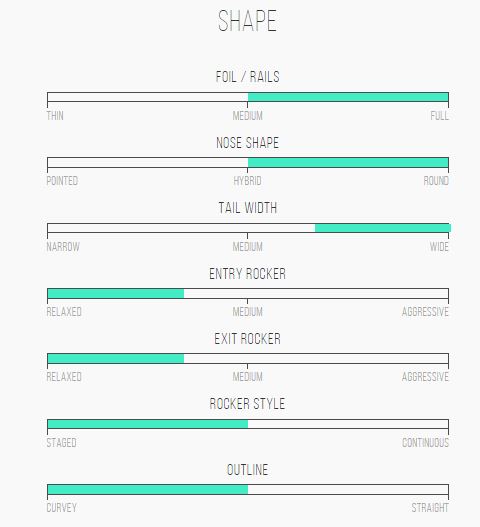Select the THIN label under Foil / Rails
This screenshot has width=480, height=527.
coord(55,116)
